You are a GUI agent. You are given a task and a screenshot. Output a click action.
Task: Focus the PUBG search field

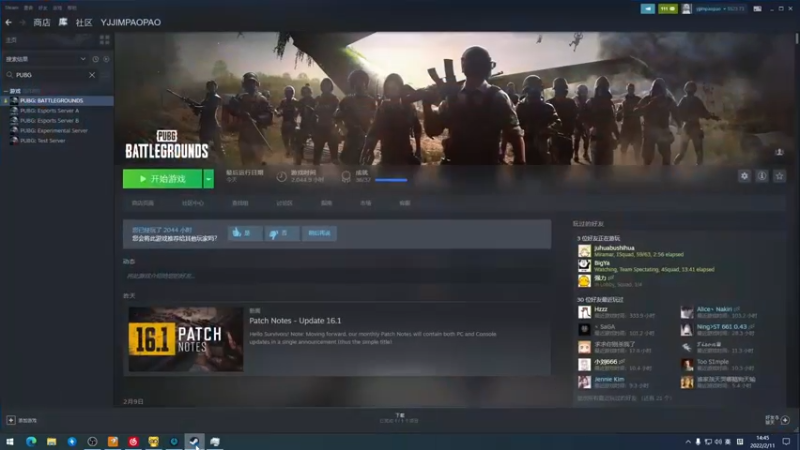(x=50, y=75)
